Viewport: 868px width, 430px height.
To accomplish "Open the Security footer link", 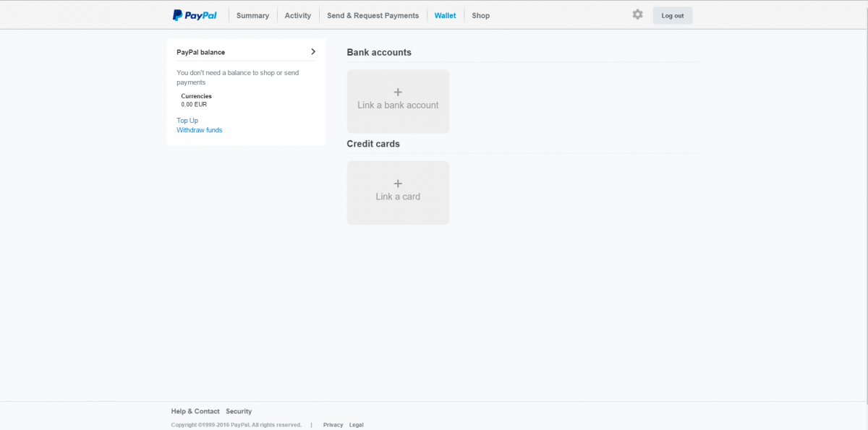I will pyautogui.click(x=239, y=411).
